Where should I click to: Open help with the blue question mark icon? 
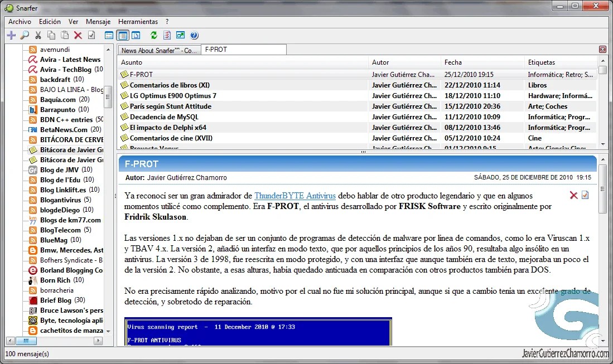coord(194,36)
